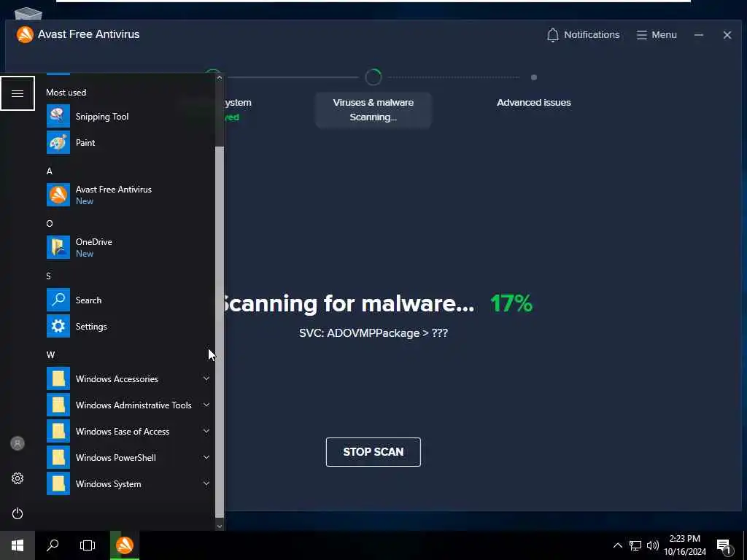Open OneDrive from the Start menu
747x560 pixels.
94,247
